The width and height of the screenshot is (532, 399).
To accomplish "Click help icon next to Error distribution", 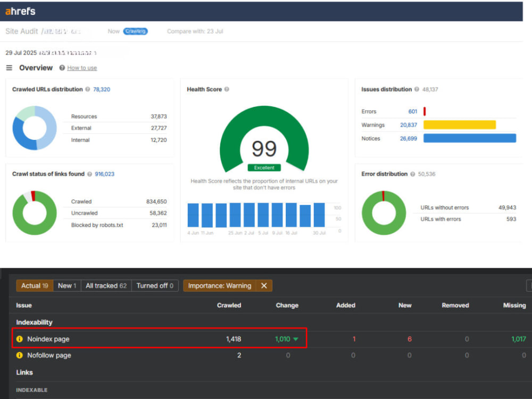I will (413, 174).
